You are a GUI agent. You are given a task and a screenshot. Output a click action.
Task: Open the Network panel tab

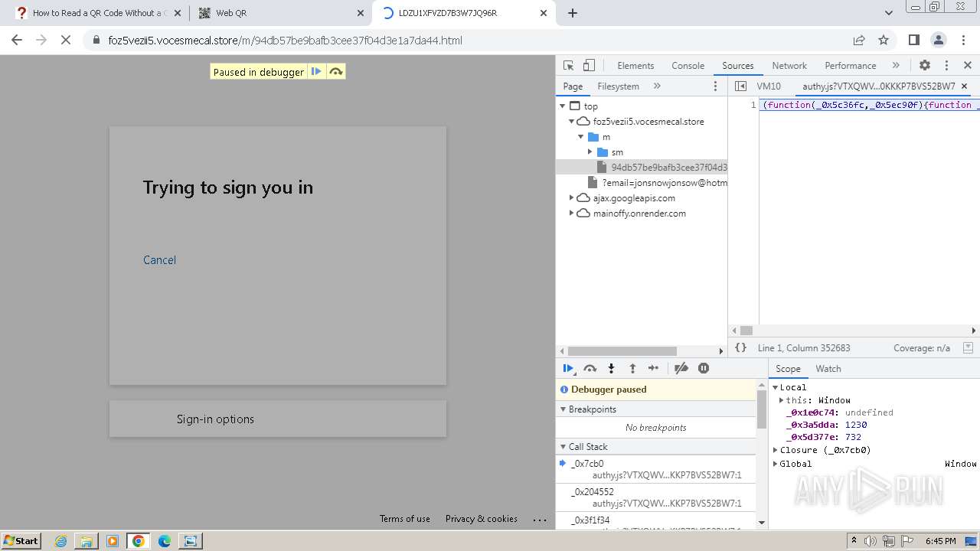(x=789, y=66)
